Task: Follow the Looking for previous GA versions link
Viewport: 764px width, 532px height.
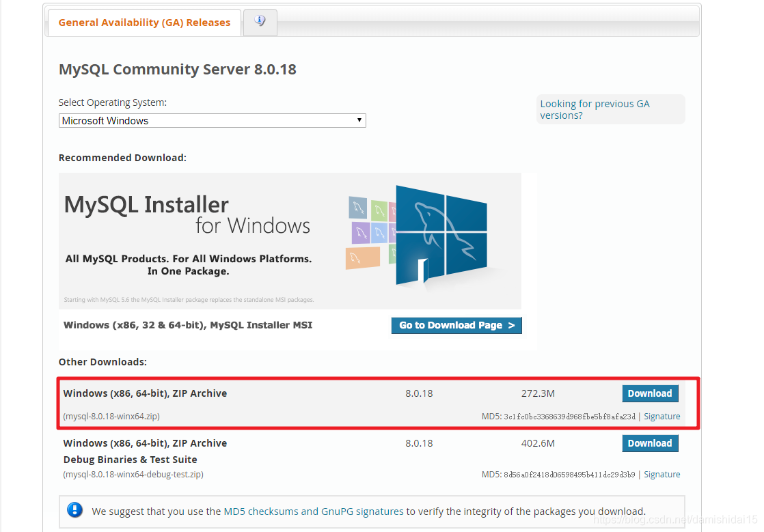Action: [x=595, y=109]
